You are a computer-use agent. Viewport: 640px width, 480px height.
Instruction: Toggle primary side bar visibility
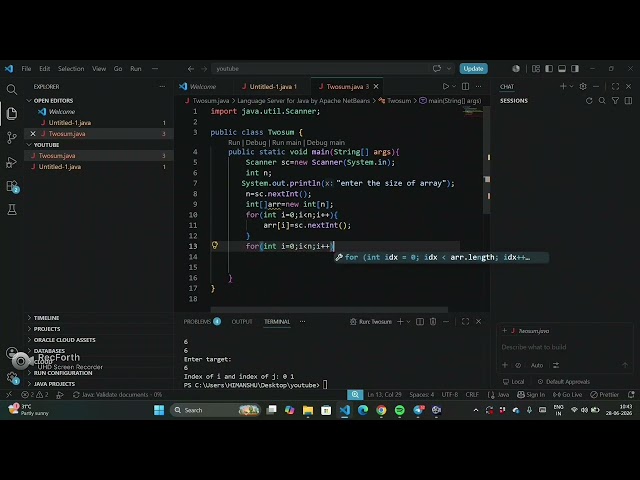click(549, 69)
